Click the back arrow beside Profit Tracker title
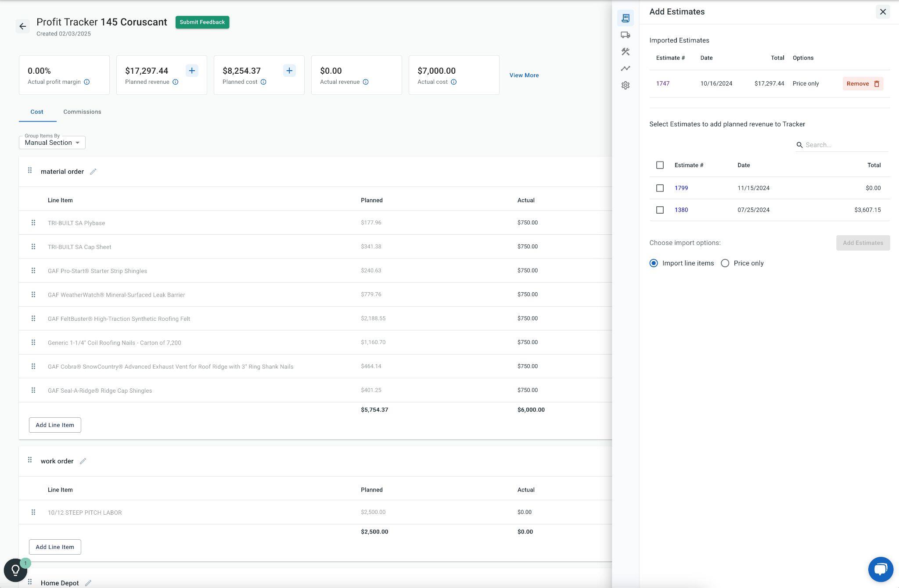This screenshot has height=588, width=899. tap(23, 26)
